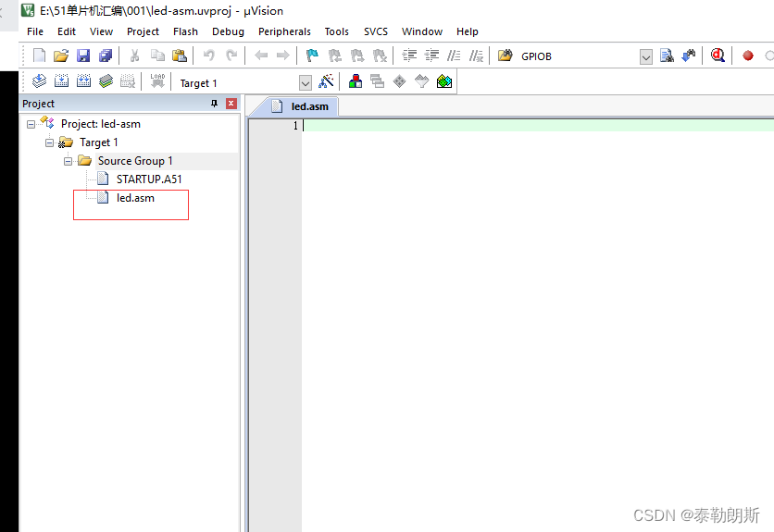This screenshot has height=532, width=774.
Task: Open the Flash menu
Action: 185,31
